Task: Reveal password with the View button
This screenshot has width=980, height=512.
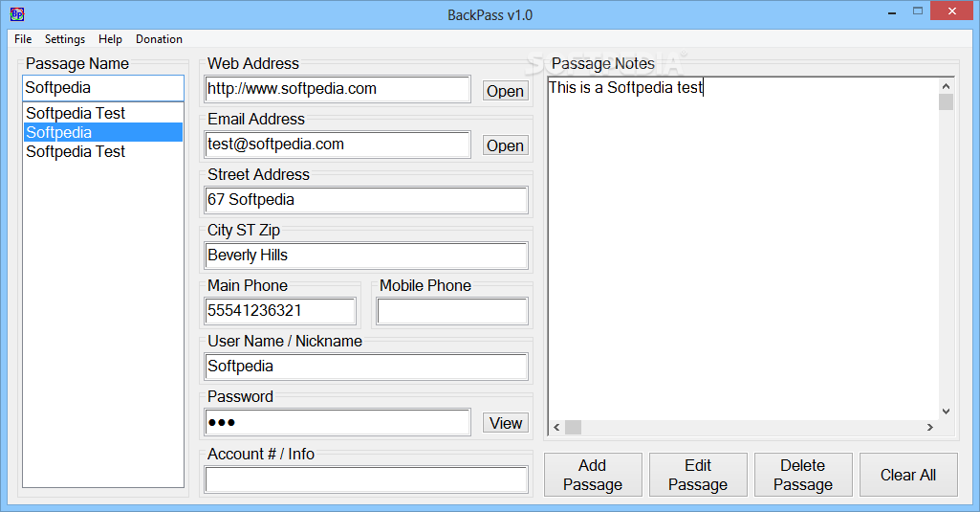Action: tap(505, 423)
